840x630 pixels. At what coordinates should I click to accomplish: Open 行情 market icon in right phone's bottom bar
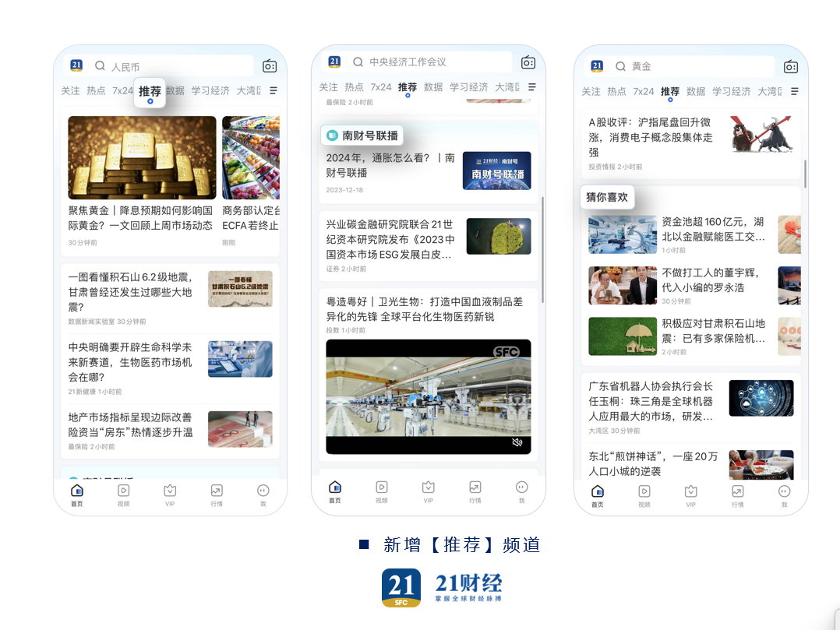[737, 491]
